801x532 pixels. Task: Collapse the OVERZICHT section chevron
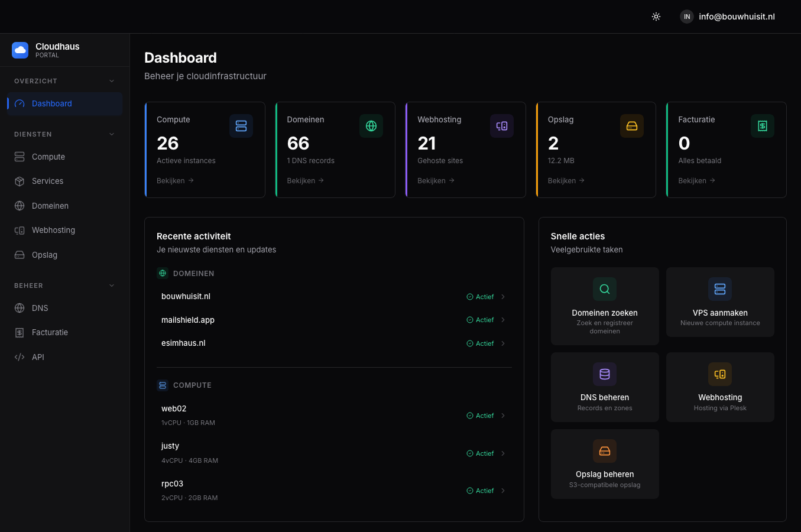(112, 80)
